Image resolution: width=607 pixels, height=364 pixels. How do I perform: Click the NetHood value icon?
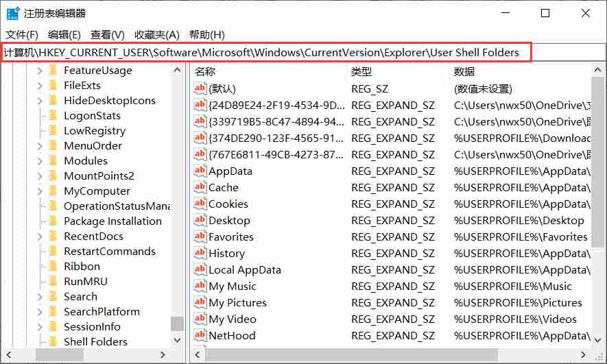point(200,335)
